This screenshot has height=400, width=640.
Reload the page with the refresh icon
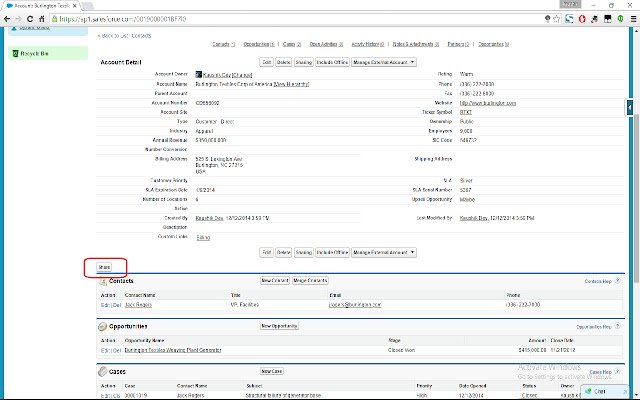[30, 19]
